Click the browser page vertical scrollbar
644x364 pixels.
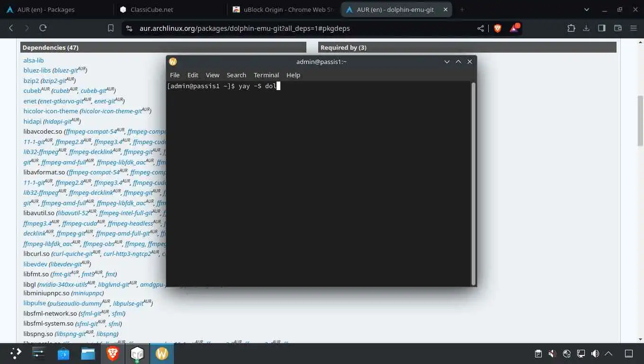[641, 121]
